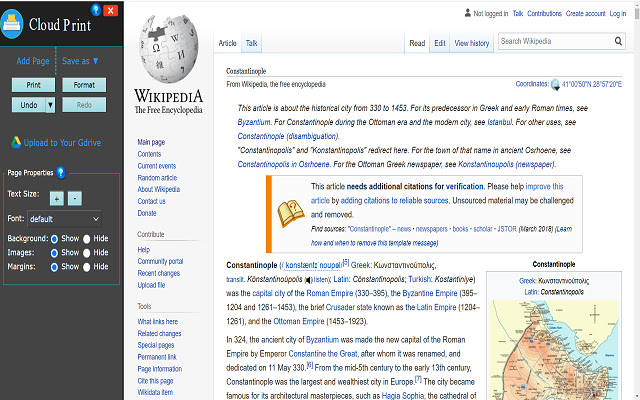
Task: Click the Create account link
Action: [585, 13]
